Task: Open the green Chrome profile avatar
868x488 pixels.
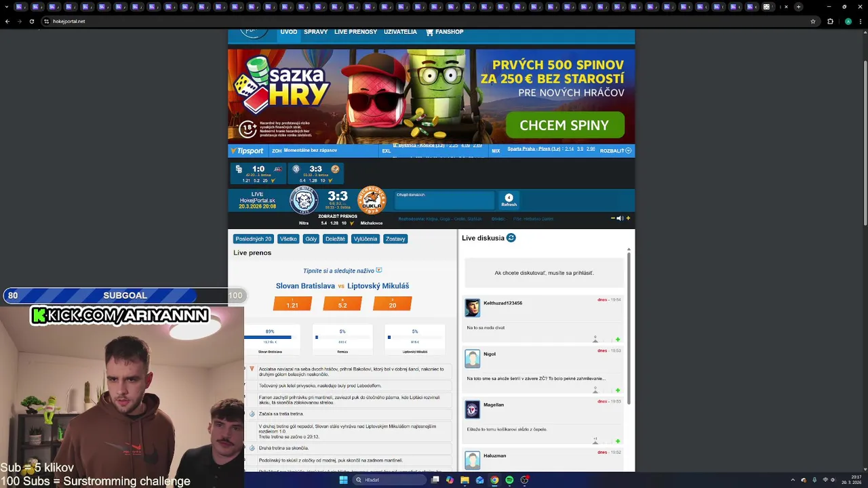Action: pyautogui.click(x=848, y=21)
